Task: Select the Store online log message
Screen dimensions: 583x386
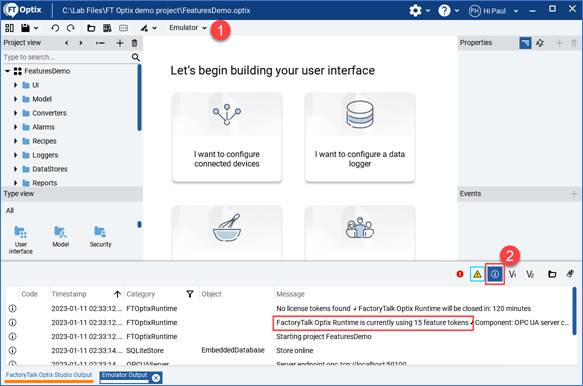Action: (294, 351)
